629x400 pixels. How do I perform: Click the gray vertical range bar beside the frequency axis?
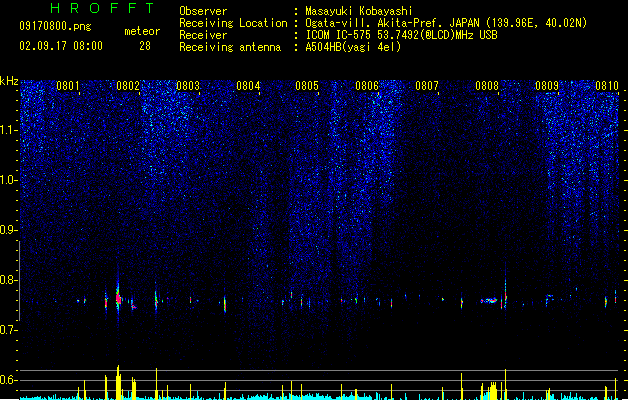[19, 280]
